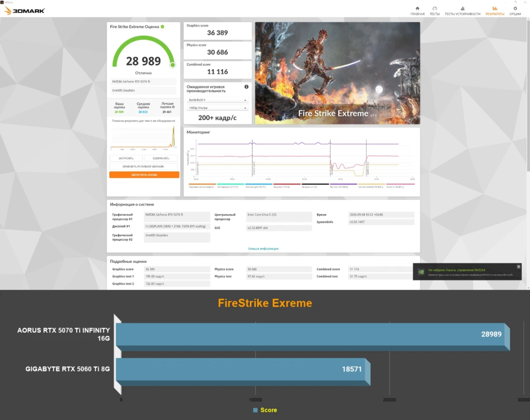This screenshot has height=420, width=530.
Task: Click the Время timestamp value
Action: (x=382, y=215)
